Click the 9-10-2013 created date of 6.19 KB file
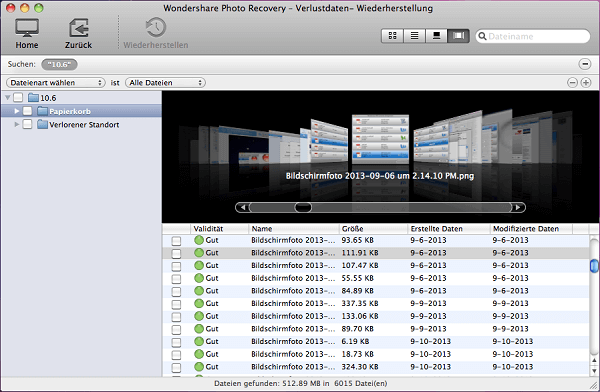600x392 pixels. click(x=430, y=341)
